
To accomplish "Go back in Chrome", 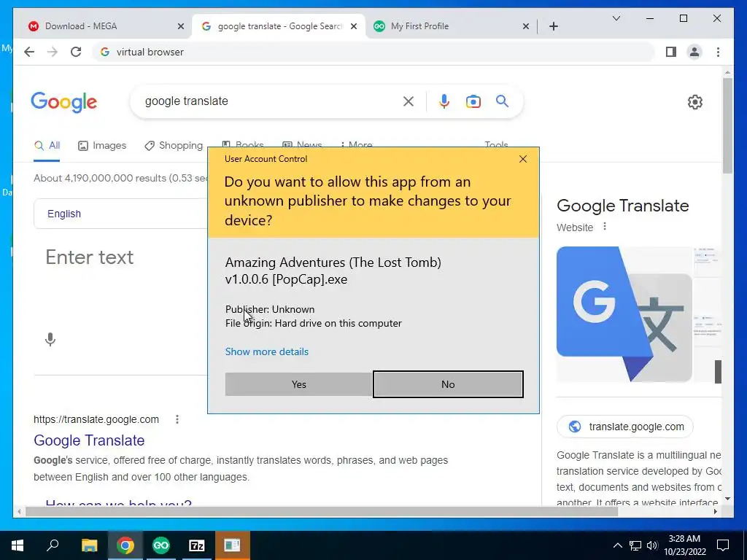I will click(x=29, y=52).
